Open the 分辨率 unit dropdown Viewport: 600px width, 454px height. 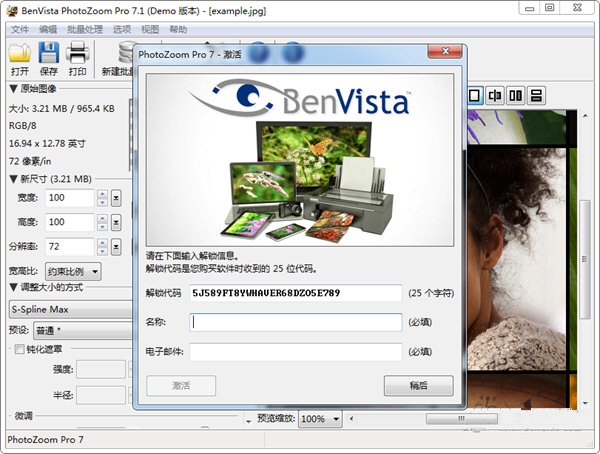coord(116,247)
